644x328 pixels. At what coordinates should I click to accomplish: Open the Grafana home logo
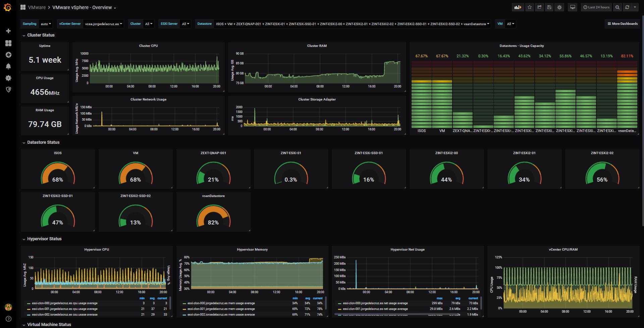pyautogui.click(x=7, y=7)
